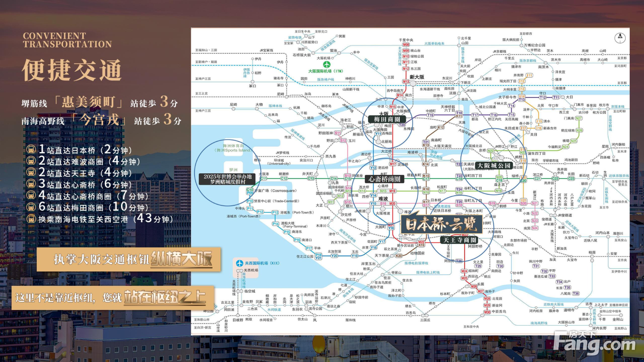This screenshot has width=644, height=362.
Task: Click the 便捷交通 heading
Action: (72, 70)
